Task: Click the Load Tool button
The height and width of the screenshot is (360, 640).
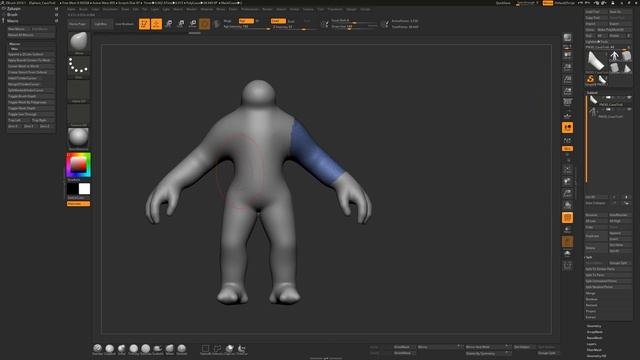Action: pyautogui.click(x=596, y=12)
